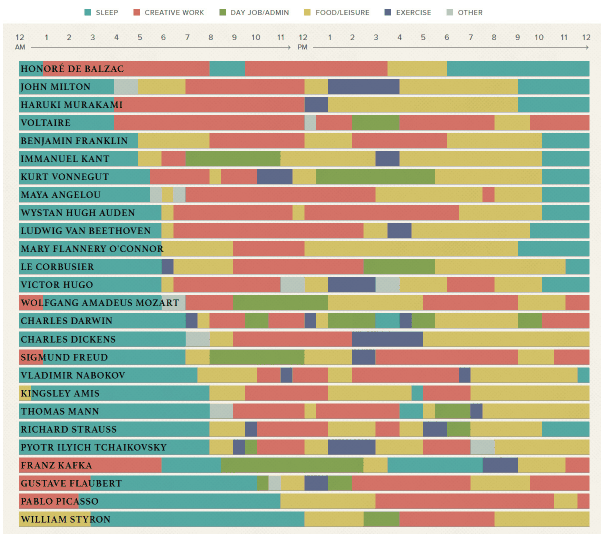Click the William Styron row label
The image size is (613, 539).
point(66,519)
